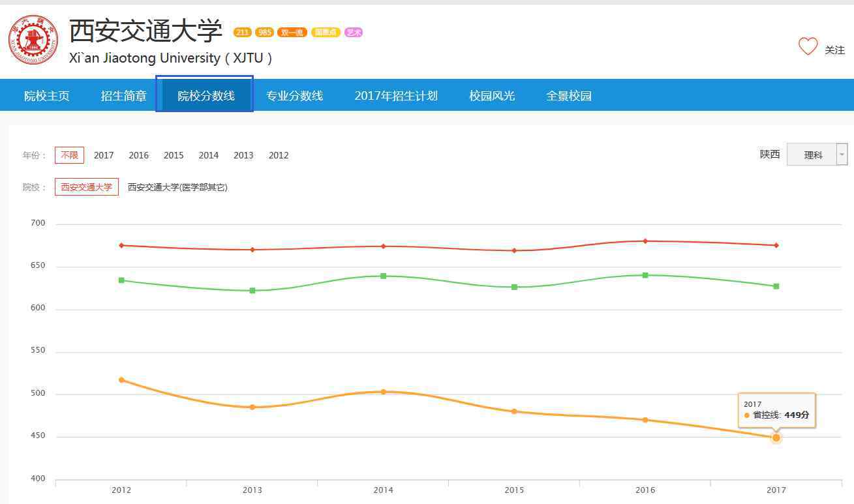
Task: Click the green line's 2017 square marker
Action: [x=776, y=286]
